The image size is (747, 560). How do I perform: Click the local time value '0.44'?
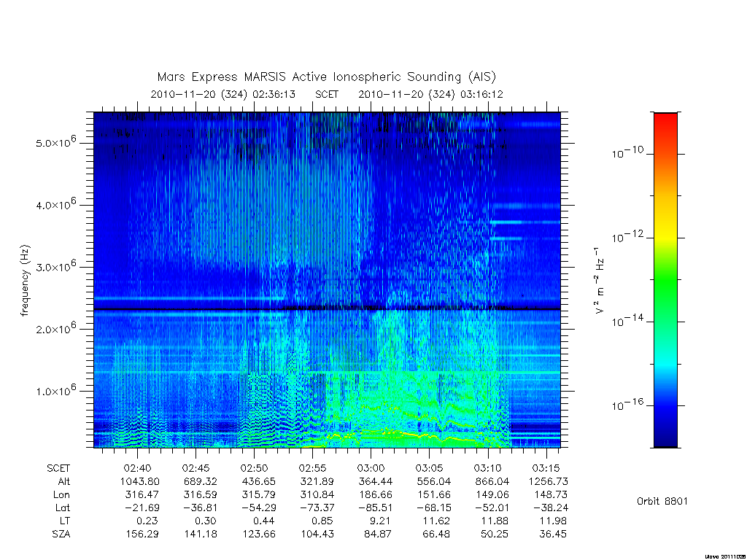pos(263,521)
